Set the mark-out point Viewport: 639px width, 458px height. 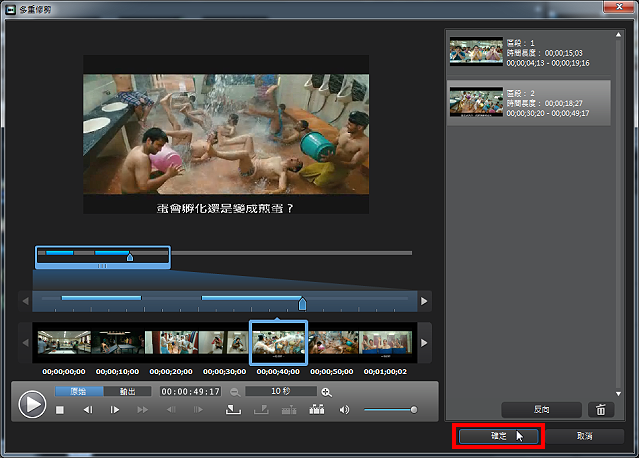tap(261, 410)
